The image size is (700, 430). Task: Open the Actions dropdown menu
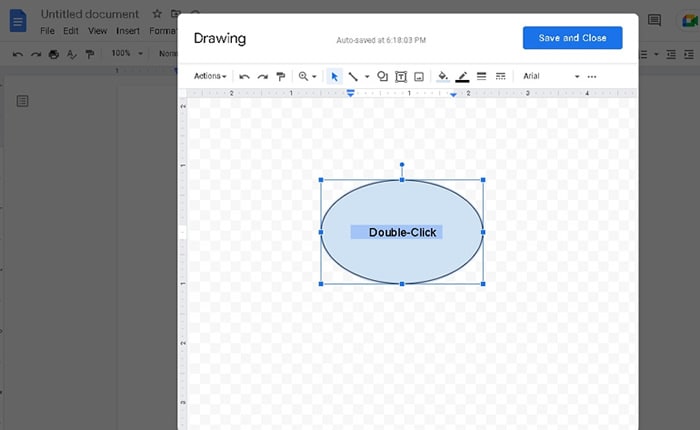pyautogui.click(x=210, y=76)
